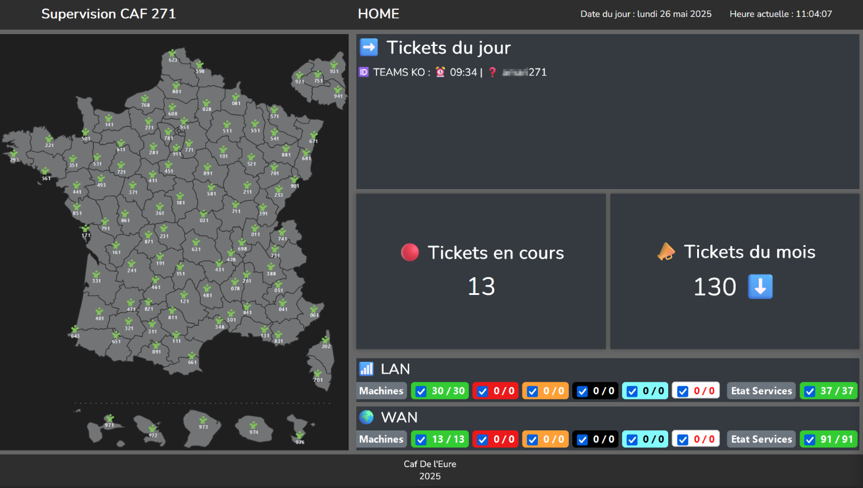Screen dimensions: 863x488
Task: Toggle the red WAN 0/0 checkbox
Action: coord(483,440)
